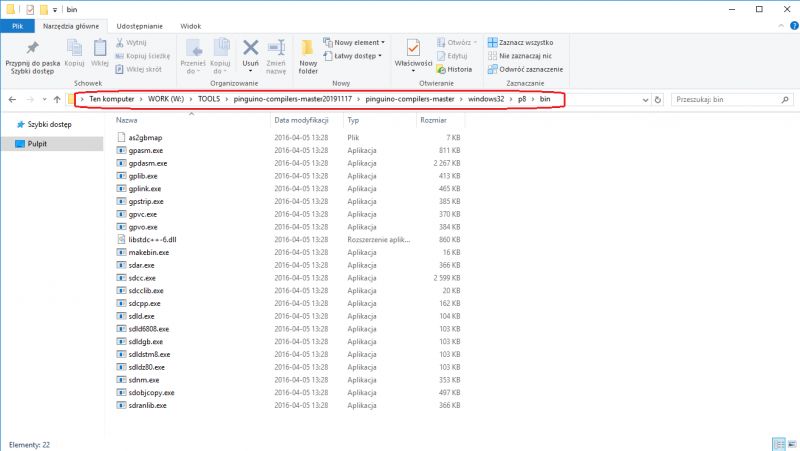Sort by Typ column header
Screen dimensions: 800x451
353,120
